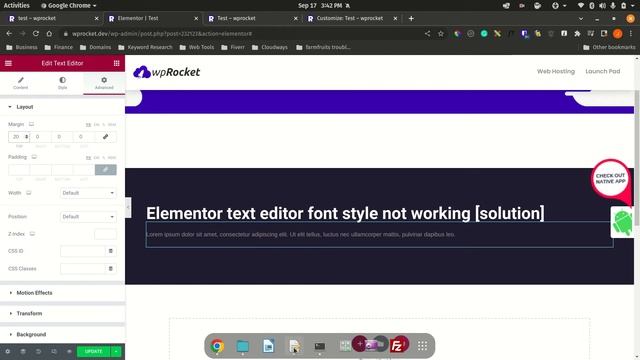640x360 pixels.
Task: Open the save options arrow beside UPDATE
Action: [x=116, y=351]
